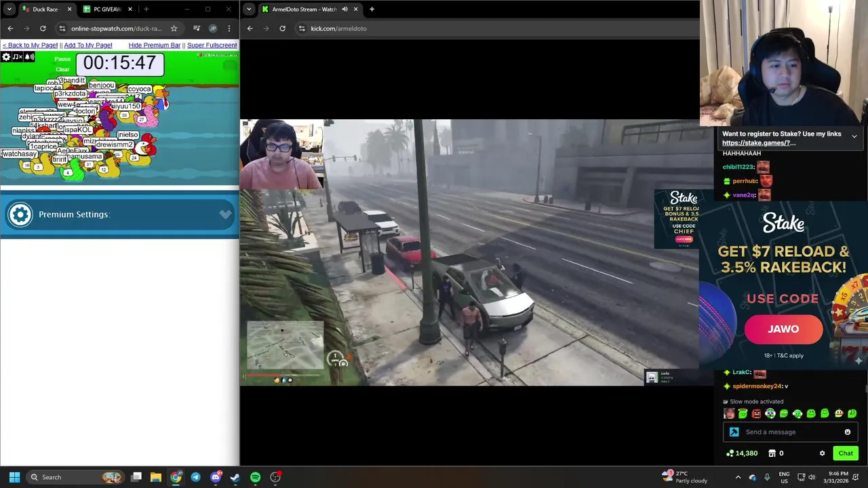The height and width of the screenshot is (488, 868).
Task: Click spidermonkey24 username in chat
Action: click(757, 386)
